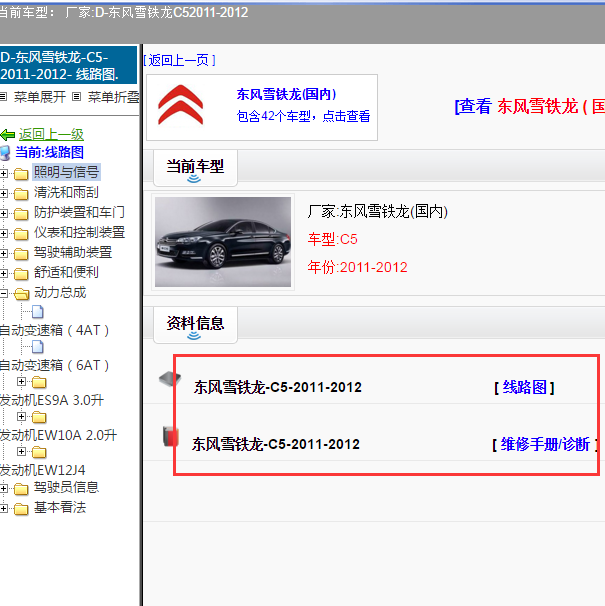Click the folder icon above 发动机EW12J4

[x=39, y=452]
